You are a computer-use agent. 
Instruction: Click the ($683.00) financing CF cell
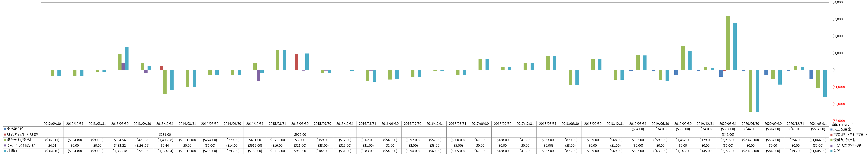[x=367, y=151]
